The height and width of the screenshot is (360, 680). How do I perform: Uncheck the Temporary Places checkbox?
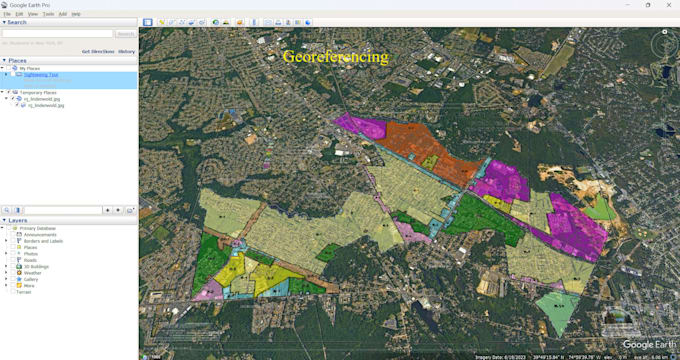pyautogui.click(x=9, y=92)
